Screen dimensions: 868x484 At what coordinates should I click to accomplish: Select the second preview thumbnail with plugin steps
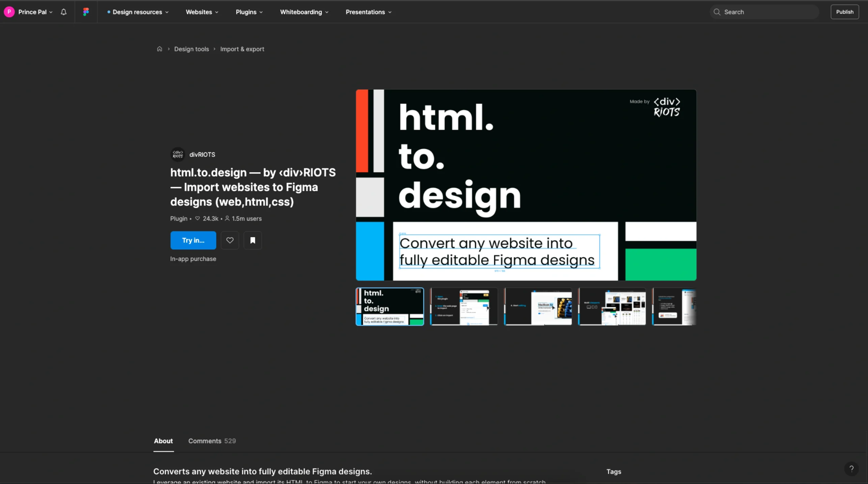tap(464, 307)
